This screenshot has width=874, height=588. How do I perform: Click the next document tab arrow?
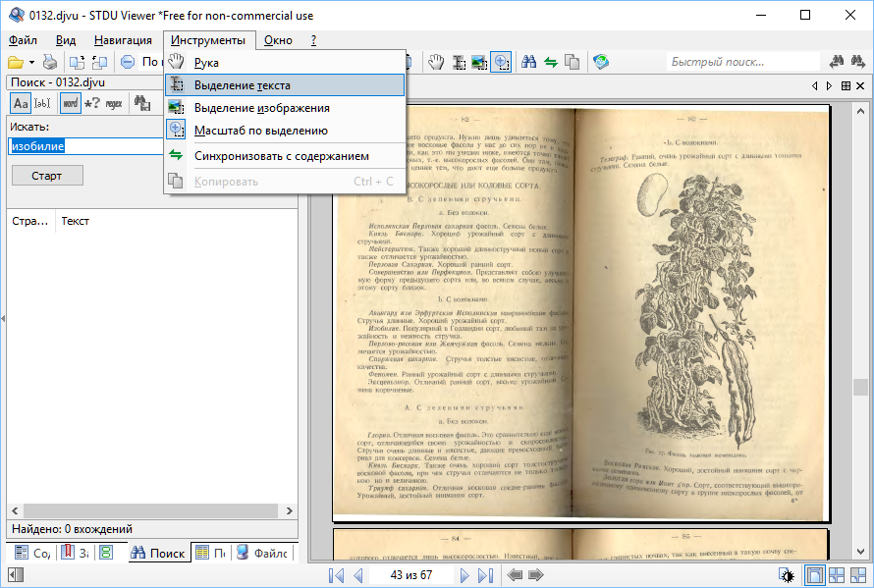[x=830, y=85]
